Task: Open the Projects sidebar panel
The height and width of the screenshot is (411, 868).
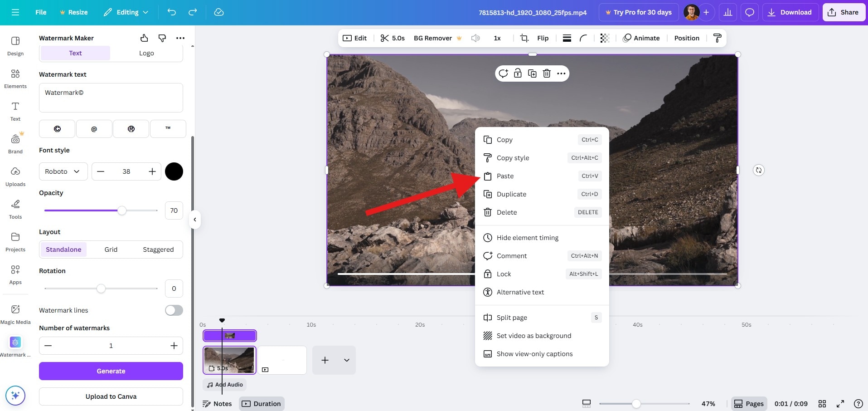Action: point(15,242)
